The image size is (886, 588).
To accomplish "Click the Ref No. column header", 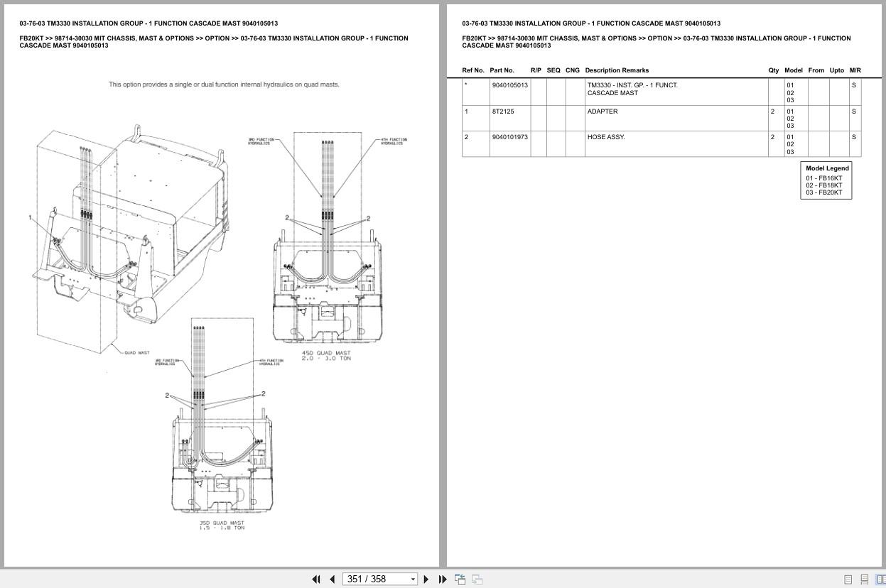I will (x=473, y=70).
